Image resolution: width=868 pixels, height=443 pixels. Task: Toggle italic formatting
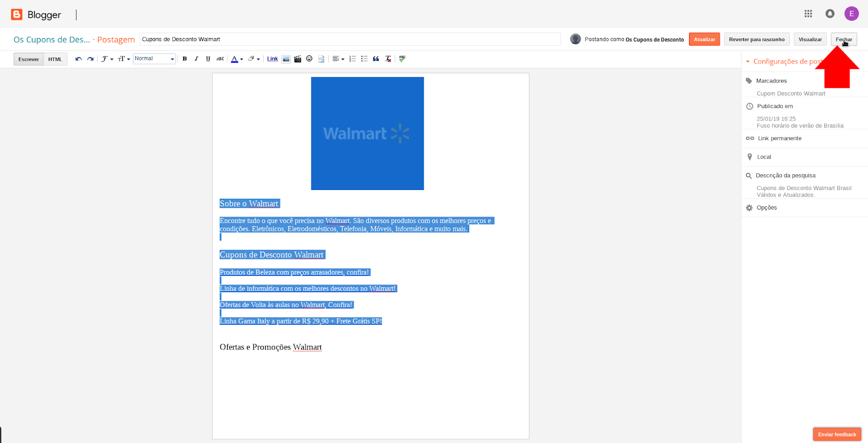[196, 59]
